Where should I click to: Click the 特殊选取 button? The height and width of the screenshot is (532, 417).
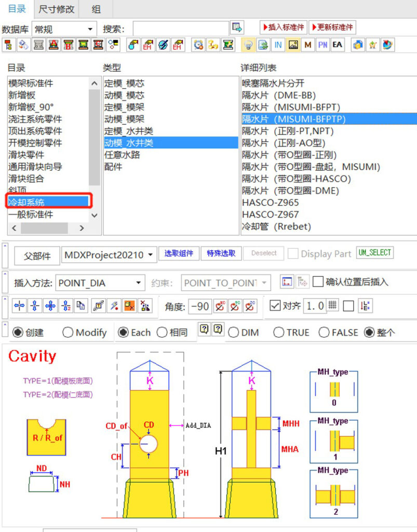221,254
